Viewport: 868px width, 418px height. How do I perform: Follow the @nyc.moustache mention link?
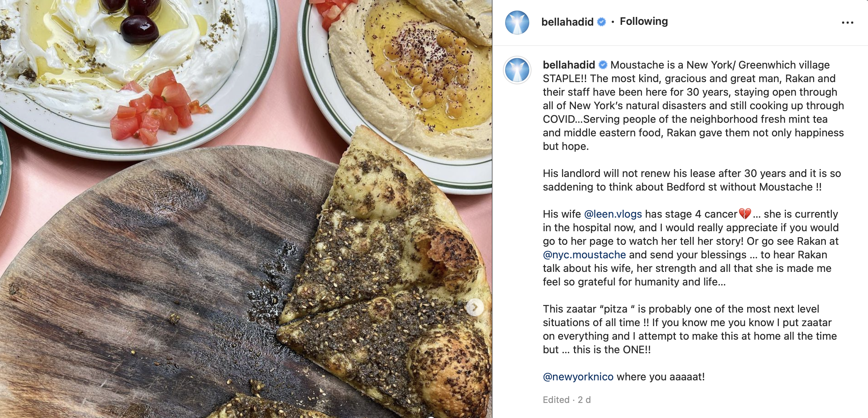point(584,255)
